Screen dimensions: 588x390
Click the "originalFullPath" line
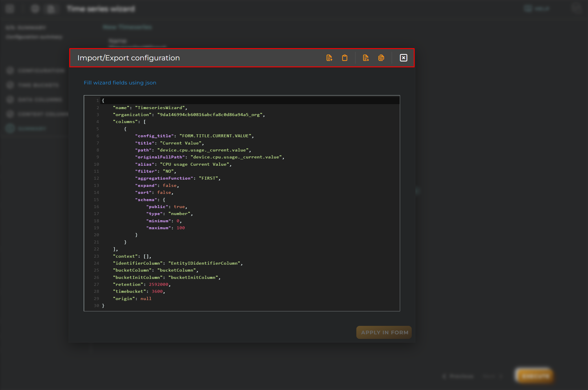tap(210, 157)
